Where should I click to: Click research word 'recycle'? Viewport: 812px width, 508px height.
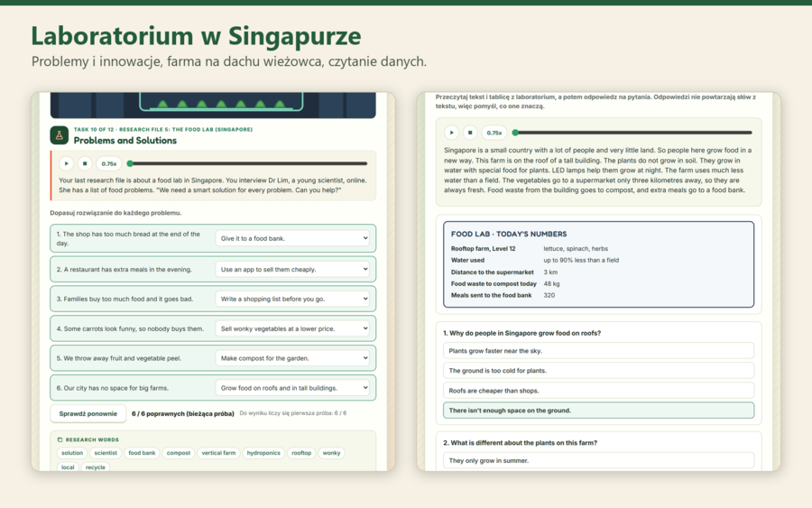(96, 467)
